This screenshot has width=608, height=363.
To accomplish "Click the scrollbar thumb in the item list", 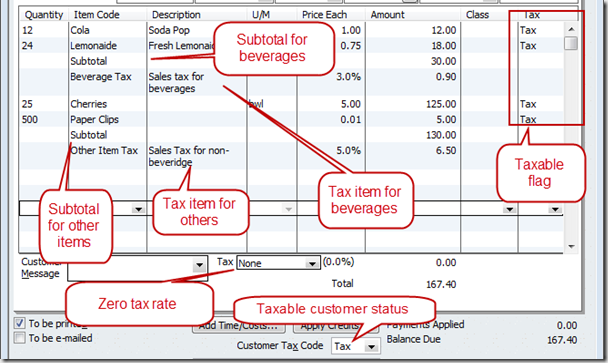I will (x=571, y=43).
